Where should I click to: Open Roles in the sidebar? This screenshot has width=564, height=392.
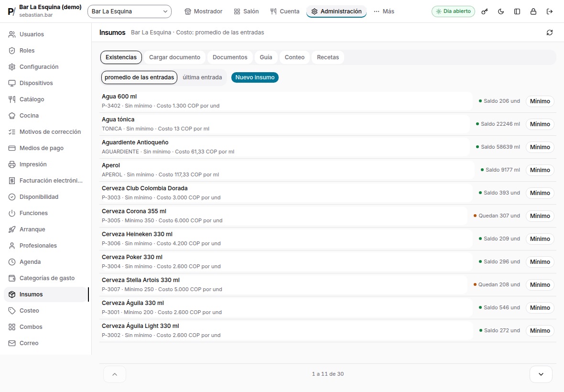click(46, 50)
